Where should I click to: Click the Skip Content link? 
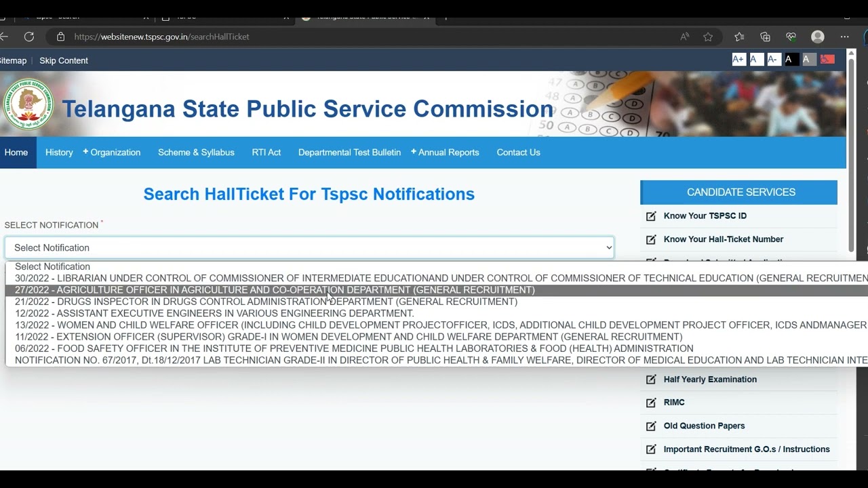64,60
